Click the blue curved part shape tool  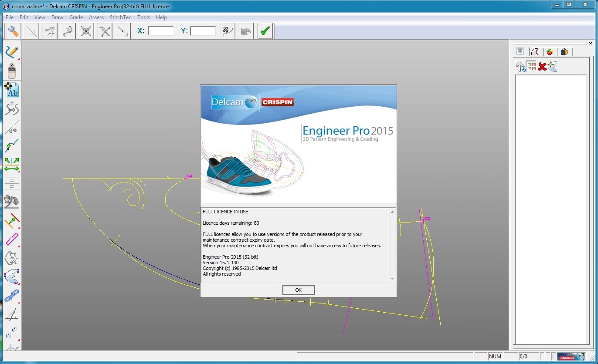(12, 276)
